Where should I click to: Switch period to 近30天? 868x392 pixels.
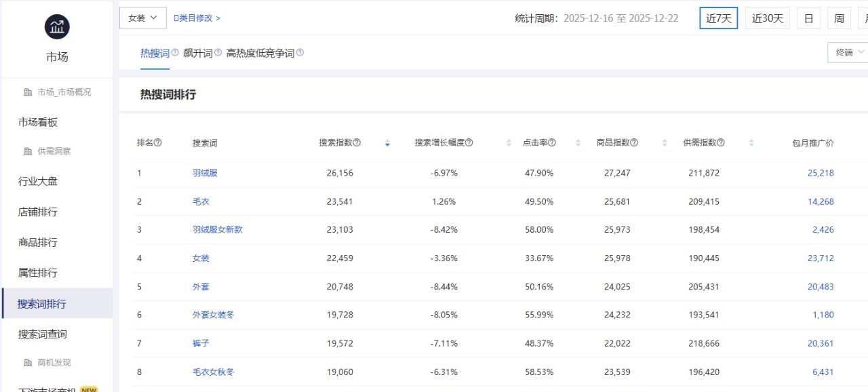(x=767, y=18)
